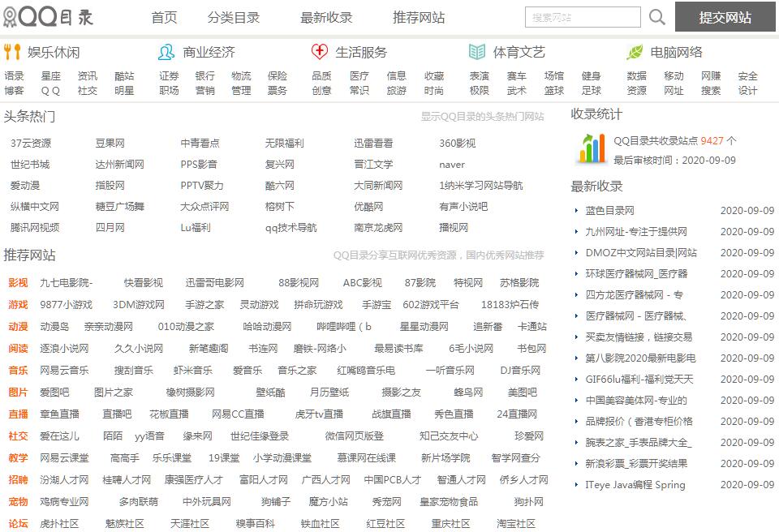This screenshot has height=532, width=779.
Task: Click the QQ目录 site logo
Action: pyautogui.click(x=49, y=16)
